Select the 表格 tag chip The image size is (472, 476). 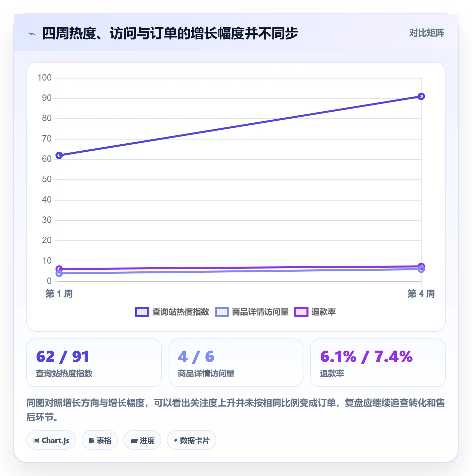(100, 440)
